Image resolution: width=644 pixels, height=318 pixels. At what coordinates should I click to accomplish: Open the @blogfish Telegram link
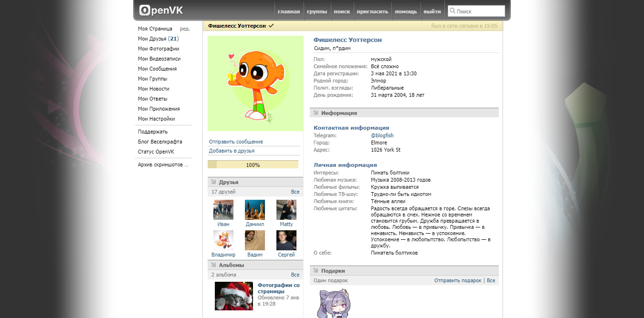(x=382, y=135)
